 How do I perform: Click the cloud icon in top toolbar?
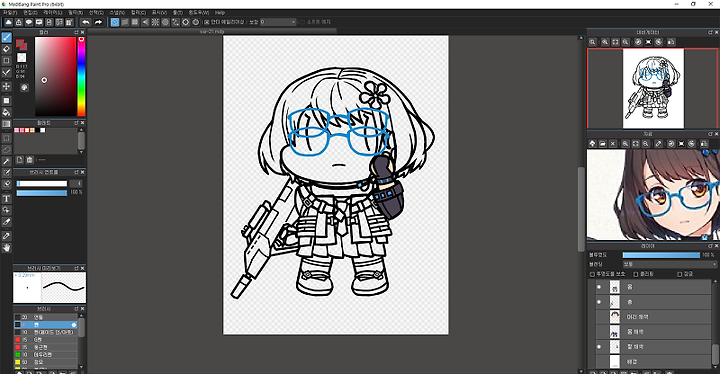click(8, 22)
